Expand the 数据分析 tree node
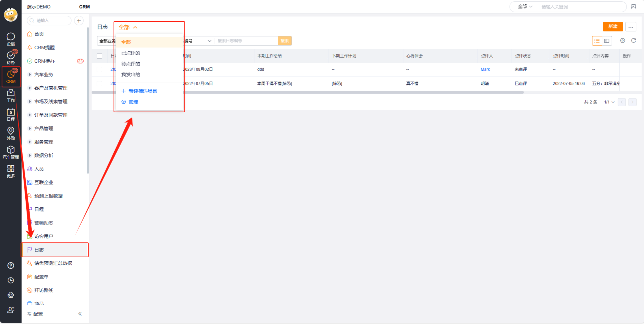This screenshot has width=644, height=324. click(x=30, y=155)
